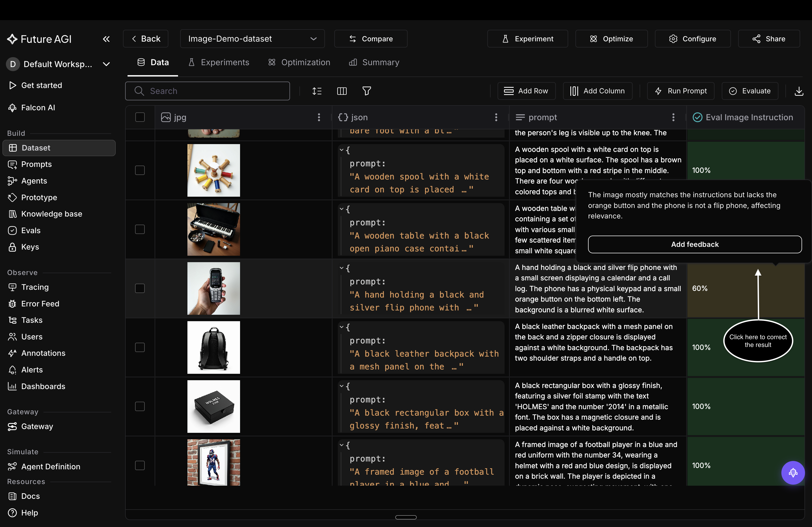Check the leather backpack row checkbox
Image resolution: width=812 pixels, height=527 pixels.
pos(140,347)
